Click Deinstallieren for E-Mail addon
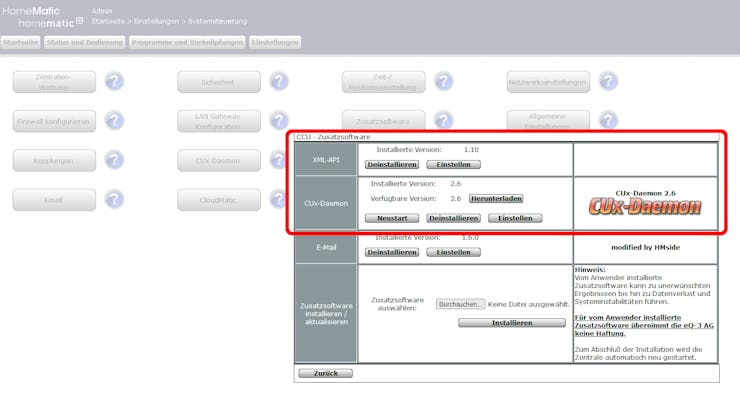Screen dimensions: 740x406 [x=392, y=252]
